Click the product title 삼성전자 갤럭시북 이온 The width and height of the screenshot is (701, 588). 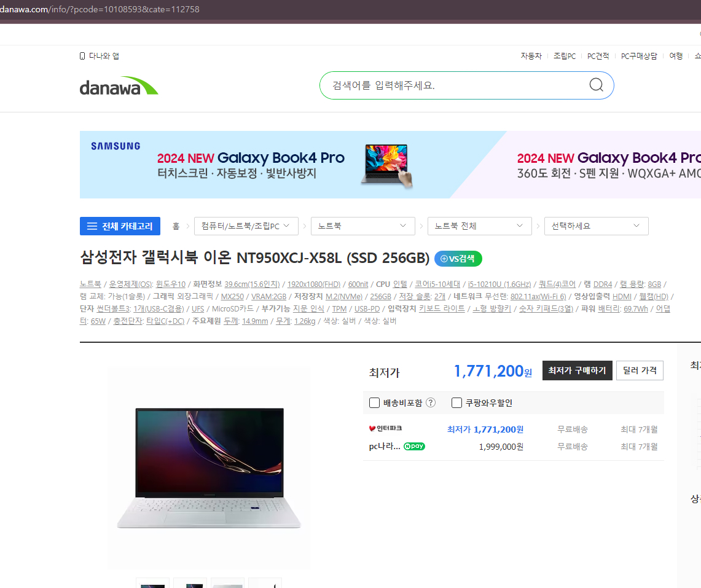254,258
